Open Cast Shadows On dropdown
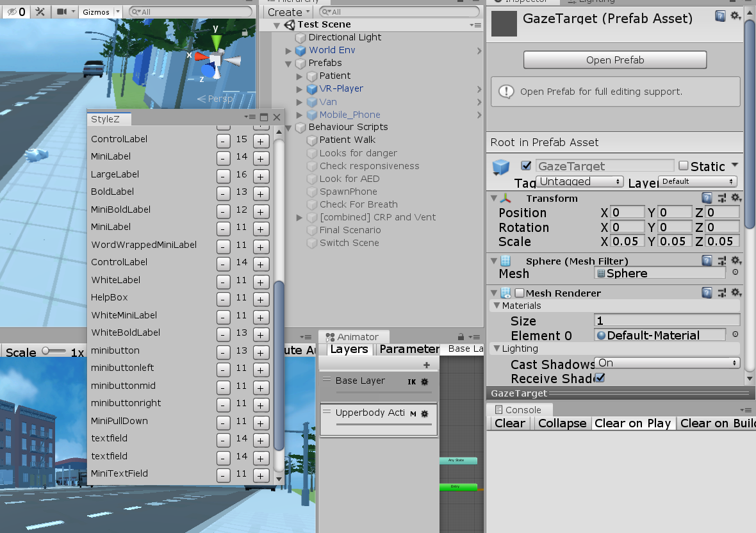The image size is (756, 533). [x=668, y=363]
